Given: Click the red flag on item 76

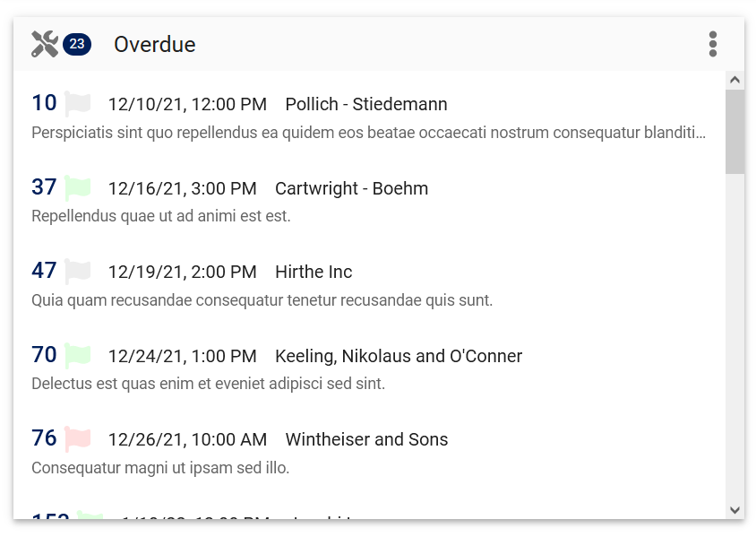Looking at the screenshot, I should (x=78, y=439).
